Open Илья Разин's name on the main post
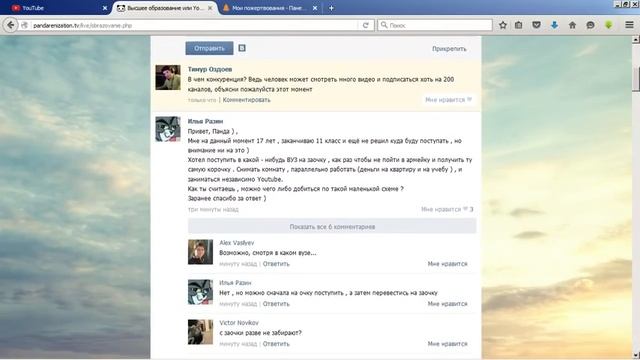Screen dimensions: 640x360 (205, 121)
